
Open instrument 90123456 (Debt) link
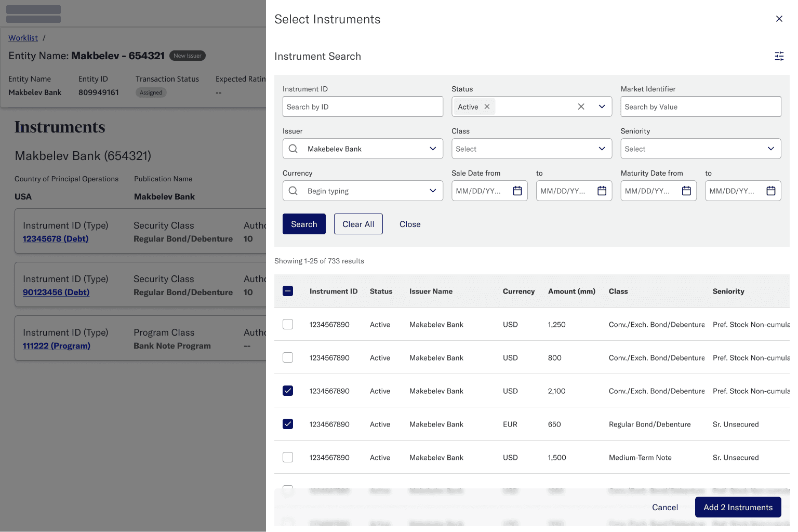click(56, 292)
